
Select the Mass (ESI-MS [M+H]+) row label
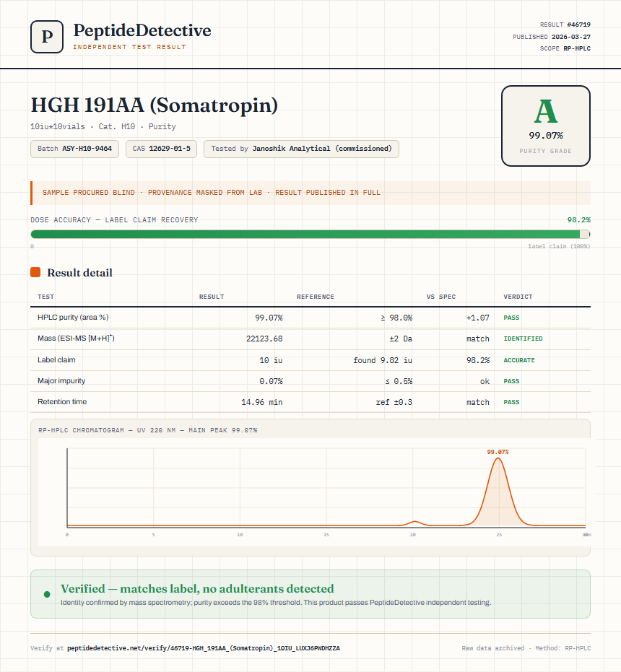(x=76, y=338)
